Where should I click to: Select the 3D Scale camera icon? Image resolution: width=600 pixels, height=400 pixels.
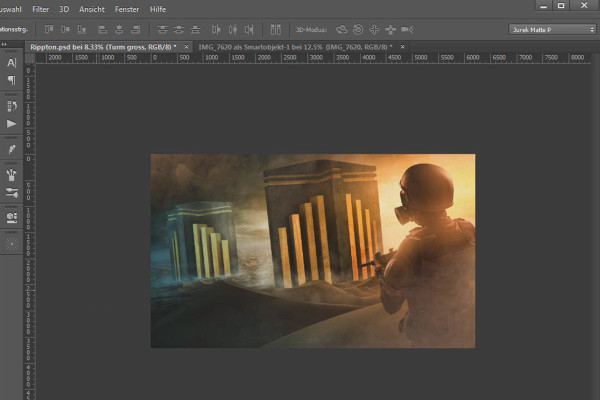(407, 29)
